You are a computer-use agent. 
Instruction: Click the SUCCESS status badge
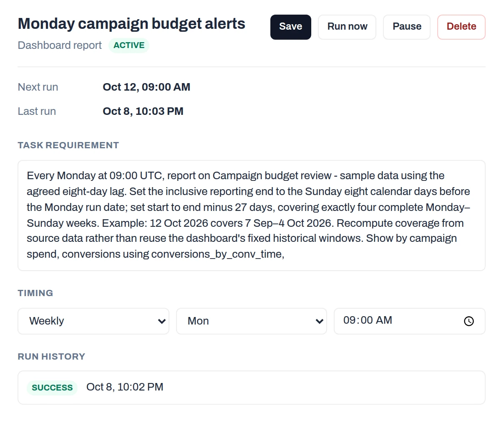52,388
